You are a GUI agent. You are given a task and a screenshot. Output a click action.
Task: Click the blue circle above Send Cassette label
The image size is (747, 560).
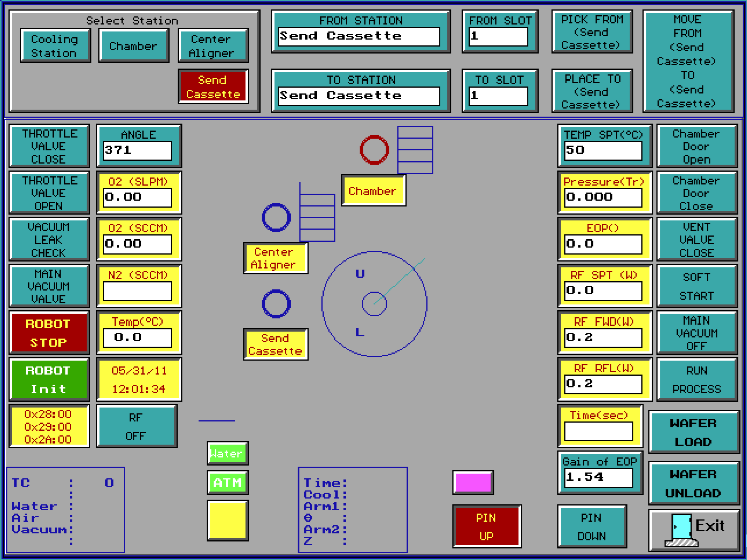click(276, 304)
